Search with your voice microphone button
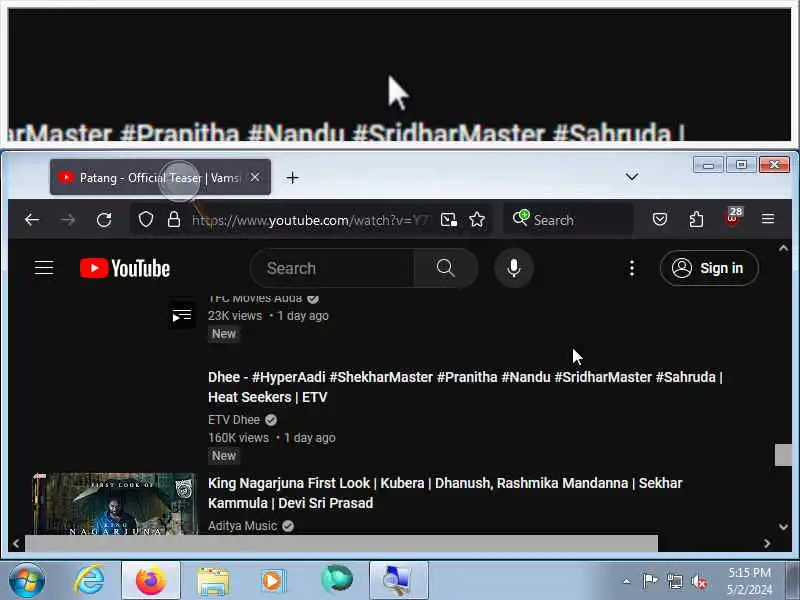This screenshot has height=600, width=800. click(x=514, y=268)
